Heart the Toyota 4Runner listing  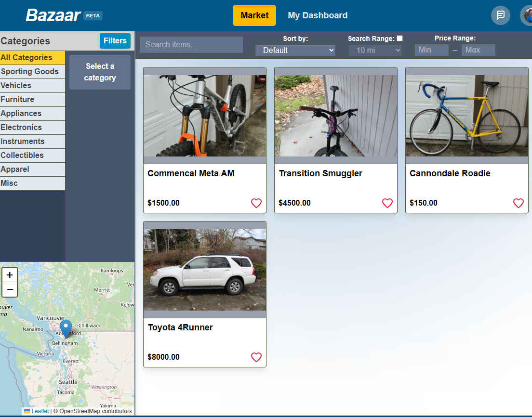point(256,357)
